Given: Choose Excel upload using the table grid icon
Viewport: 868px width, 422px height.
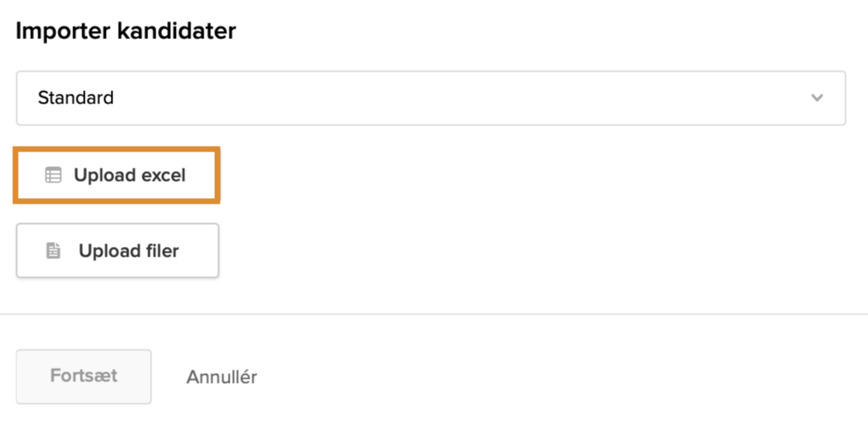Looking at the screenshot, I should 53,175.
